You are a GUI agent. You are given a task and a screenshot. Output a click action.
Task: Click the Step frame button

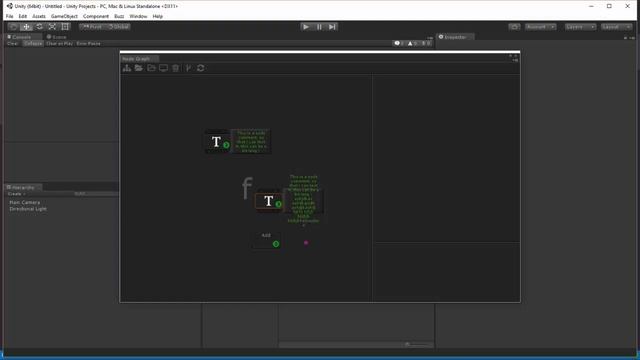pyautogui.click(x=332, y=27)
